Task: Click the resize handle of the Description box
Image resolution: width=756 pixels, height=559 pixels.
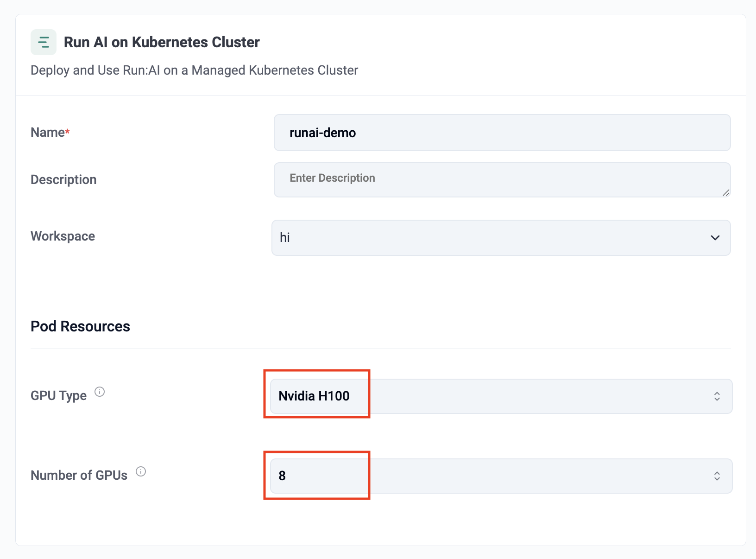Action: (x=726, y=193)
